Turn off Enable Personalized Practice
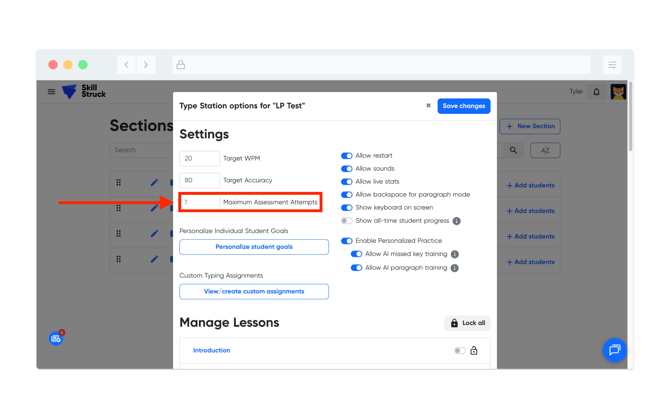This screenshot has height=418, width=670. pyautogui.click(x=347, y=241)
